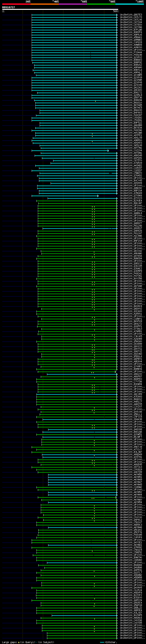Select the UniRef100_O43999 label
The height and width of the screenshot is (644, 146).
[131, 344]
